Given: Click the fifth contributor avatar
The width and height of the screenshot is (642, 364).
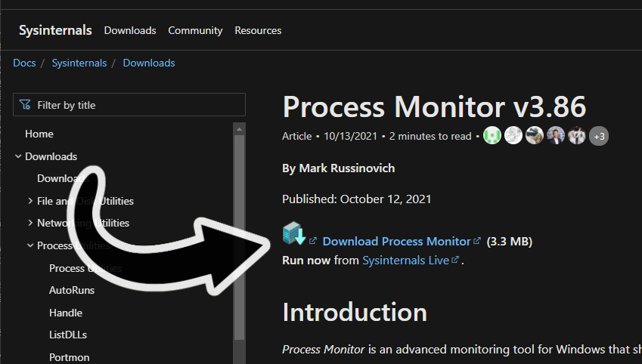Looking at the screenshot, I should (577, 136).
